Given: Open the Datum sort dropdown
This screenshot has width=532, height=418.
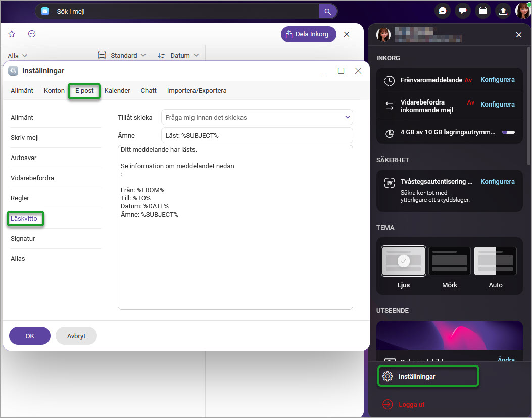Looking at the screenshot, I should pyautogui.click(x=178, y=55).
